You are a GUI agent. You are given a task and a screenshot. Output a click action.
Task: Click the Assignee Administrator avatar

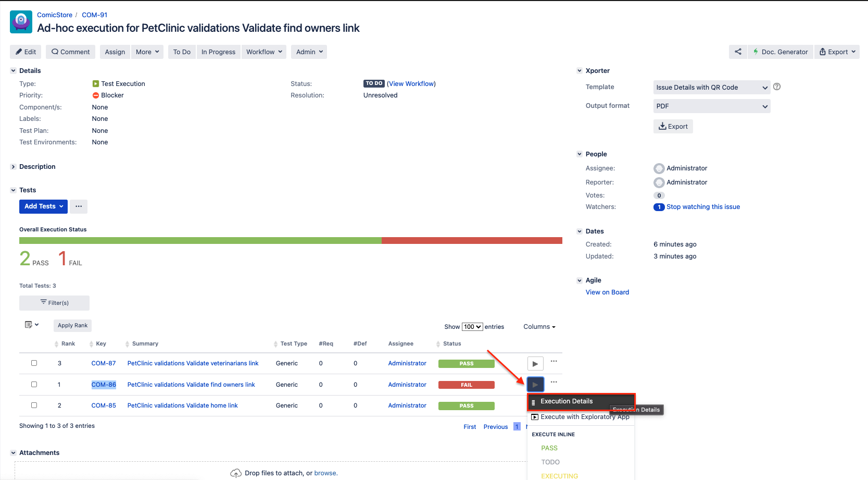point(659,168)
